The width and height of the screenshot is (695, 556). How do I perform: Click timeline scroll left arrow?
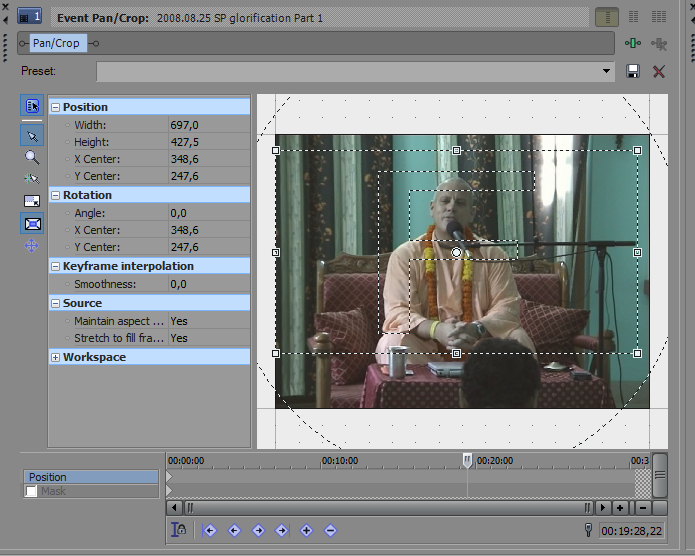pos(174,508)
